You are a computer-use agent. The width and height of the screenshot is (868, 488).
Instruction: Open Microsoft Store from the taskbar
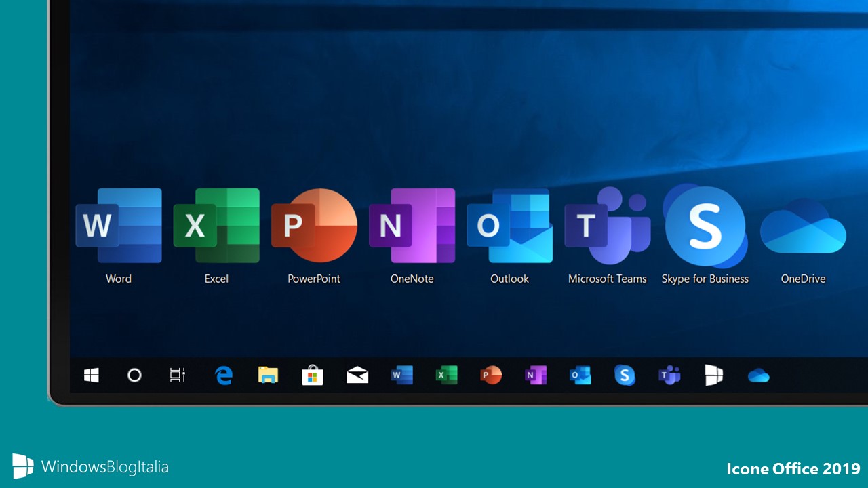click(312, 375)
